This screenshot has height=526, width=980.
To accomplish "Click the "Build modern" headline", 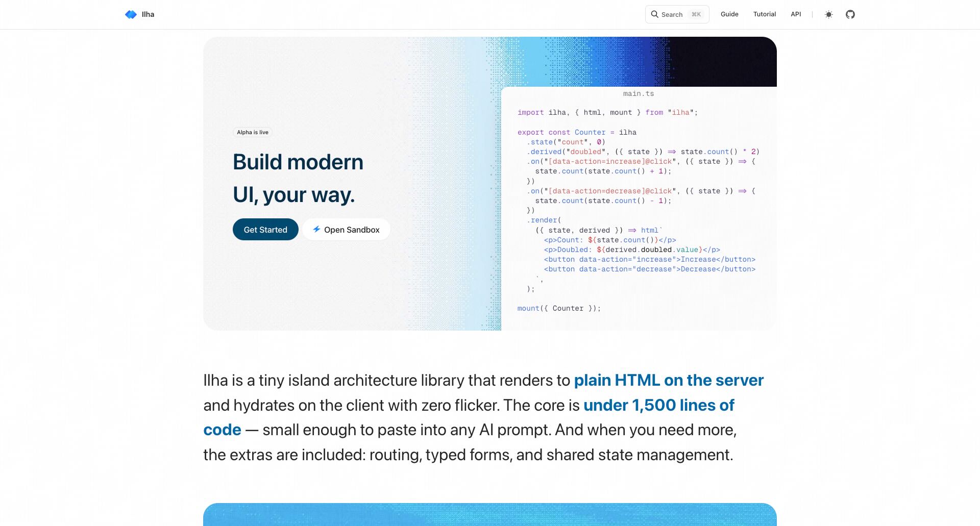I will [298, 162].
